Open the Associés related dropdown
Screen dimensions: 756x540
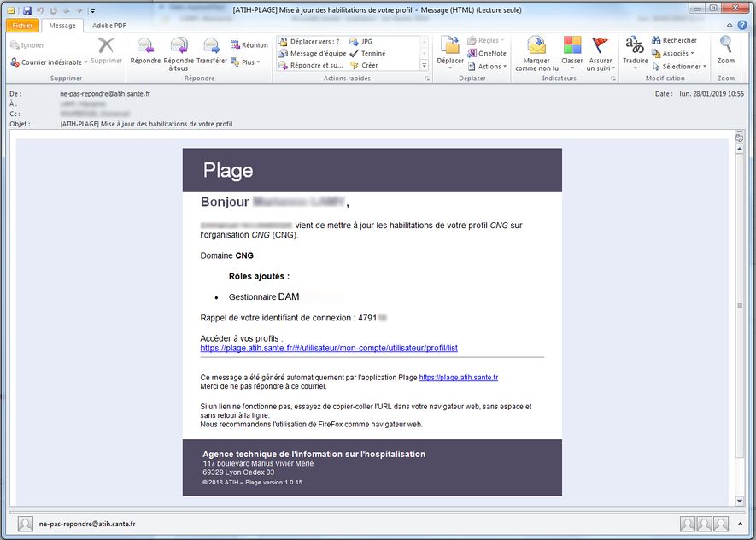coord(673,54)
